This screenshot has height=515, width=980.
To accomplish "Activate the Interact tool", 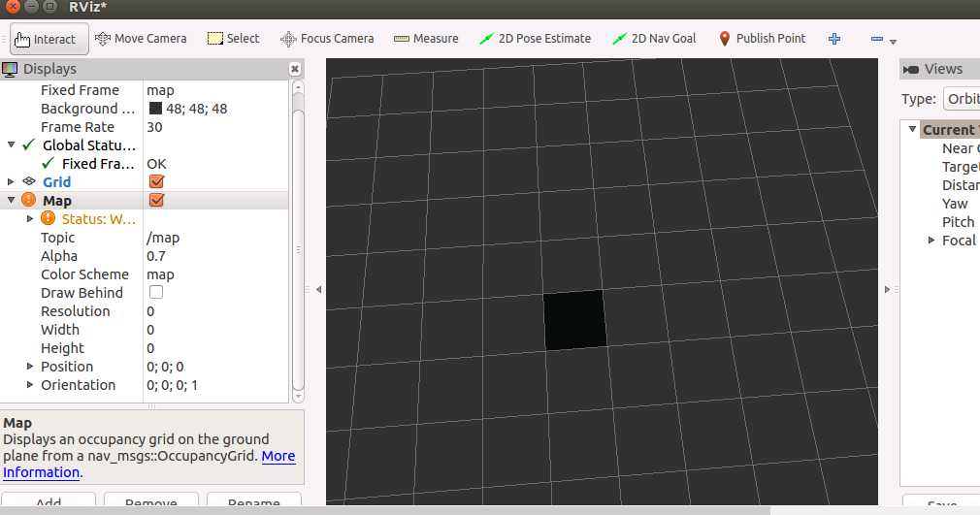I will point(49,39).
